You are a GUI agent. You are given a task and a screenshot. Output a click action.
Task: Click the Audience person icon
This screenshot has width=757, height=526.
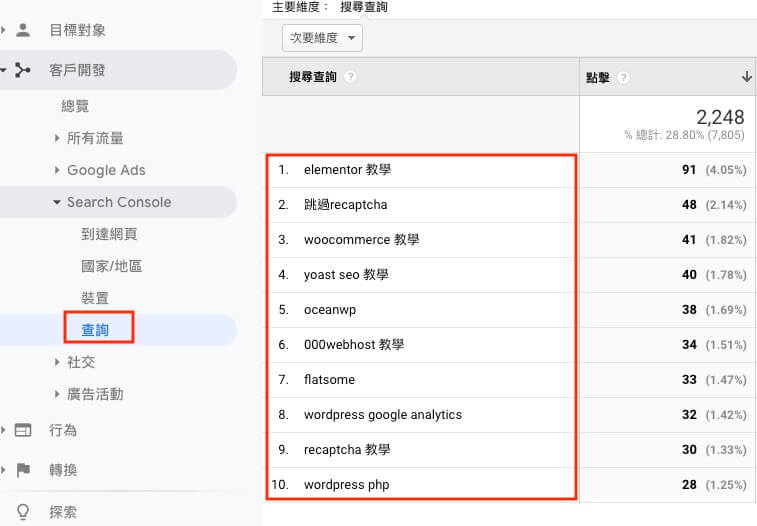click(23, 30)
